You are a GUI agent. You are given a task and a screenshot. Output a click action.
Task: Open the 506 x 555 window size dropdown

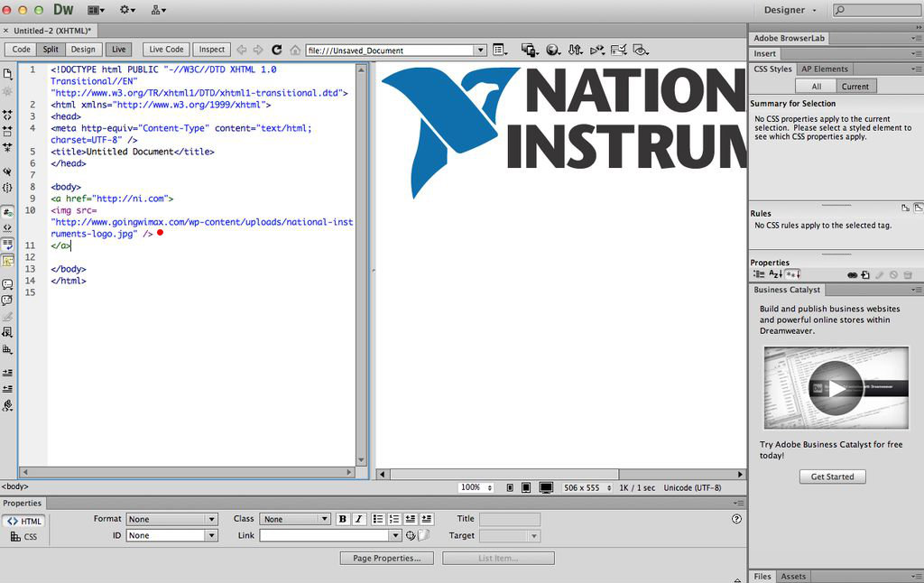click(587, 487)
